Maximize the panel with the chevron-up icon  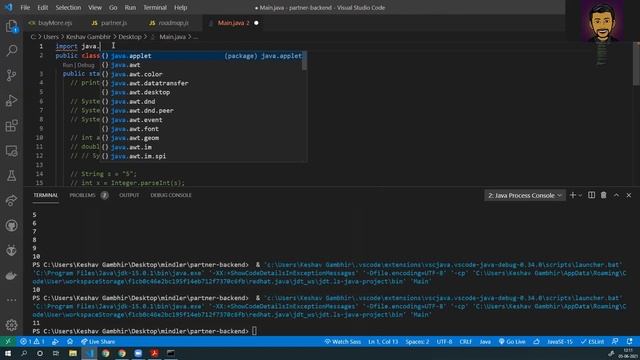616,195
